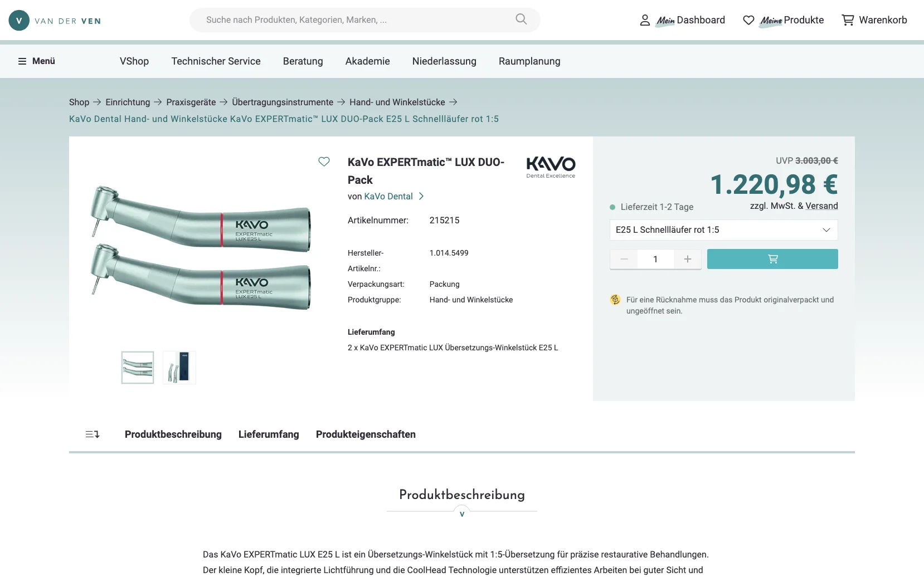The width and height of the screenshot is (924, 577).
Task: Go to Einrichtung breadcrumb
Action: pyautogui.click(x=128, y=102)
